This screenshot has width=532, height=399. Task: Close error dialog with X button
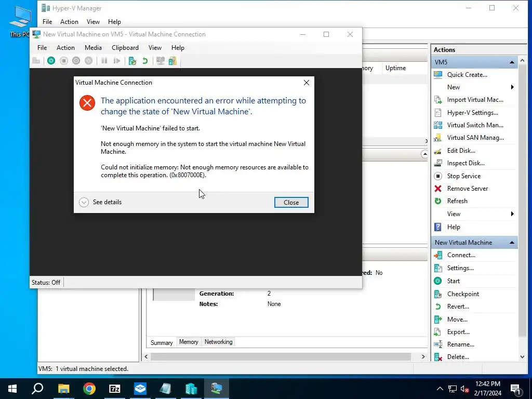[307, 83]
